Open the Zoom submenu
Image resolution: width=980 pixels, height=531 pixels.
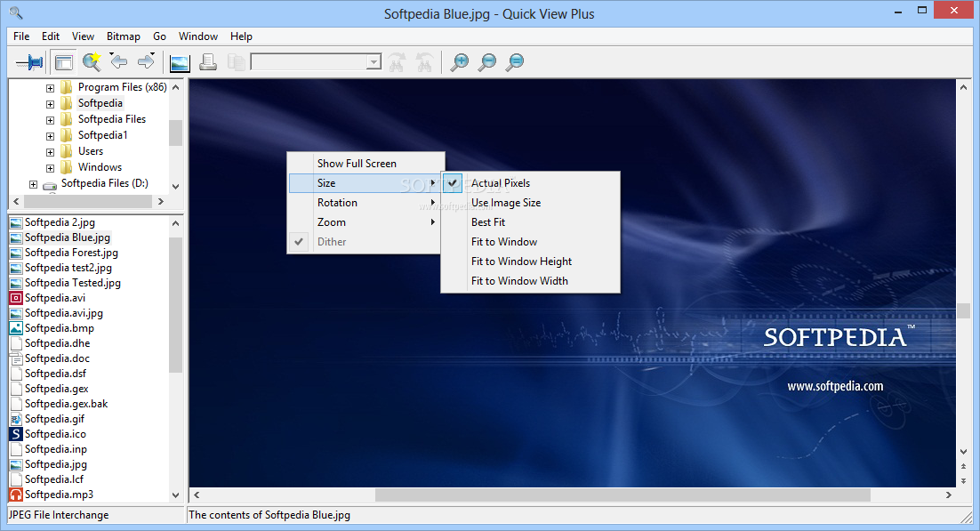(x=365, y=222)
